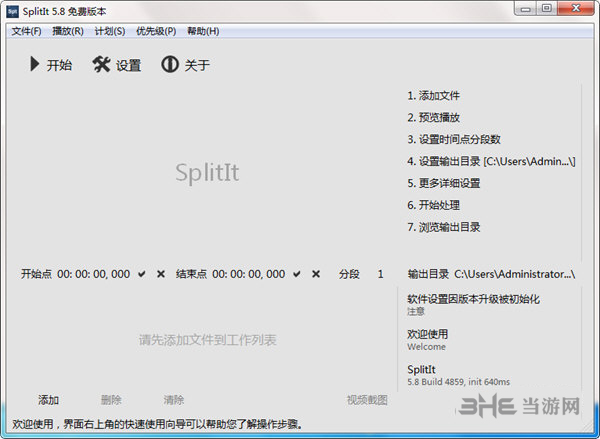This screenshot has width=600, height=439.
Task: Click the 欢迎使用 Welcome message entry
Action: point(427,340)
